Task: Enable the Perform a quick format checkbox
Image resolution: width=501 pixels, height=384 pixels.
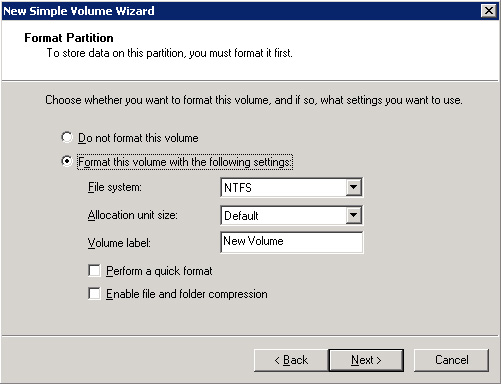Action: click(94, 270)
